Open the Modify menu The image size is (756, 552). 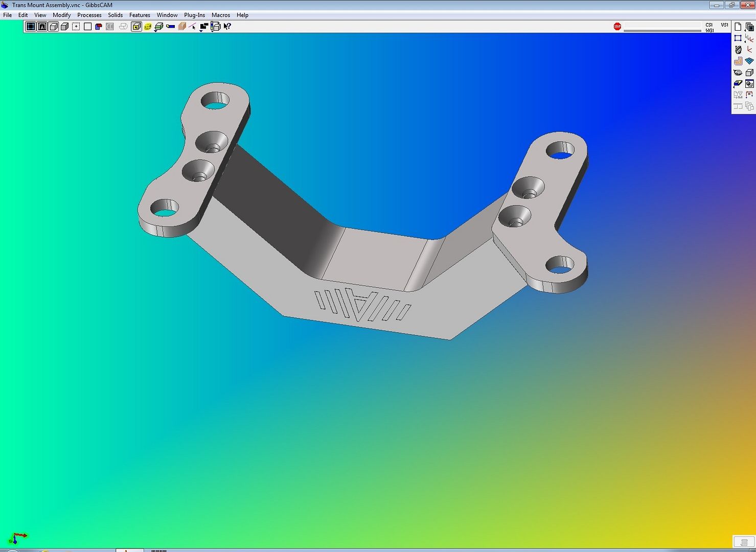(62, 15)
